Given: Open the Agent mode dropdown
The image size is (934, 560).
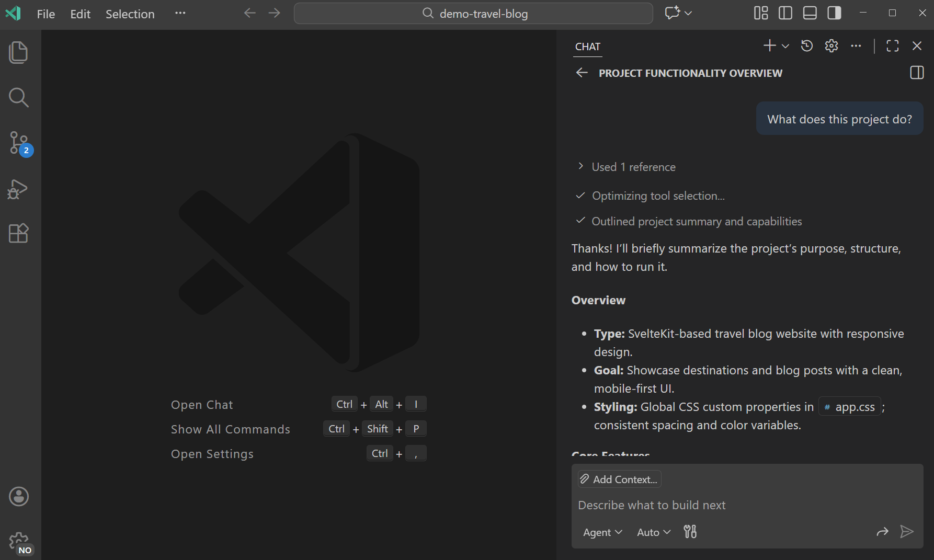Looking at the screenshot, I should click(602, 532).
